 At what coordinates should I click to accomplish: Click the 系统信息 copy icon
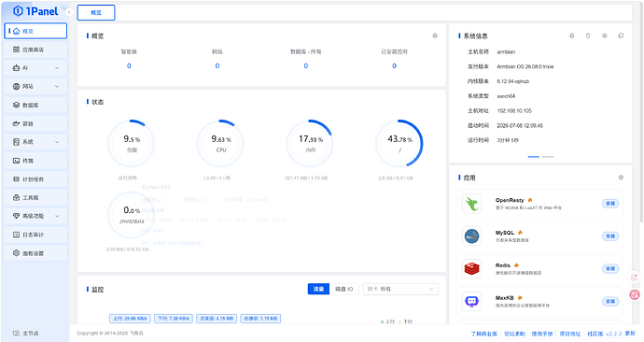[x=621, y=36]
